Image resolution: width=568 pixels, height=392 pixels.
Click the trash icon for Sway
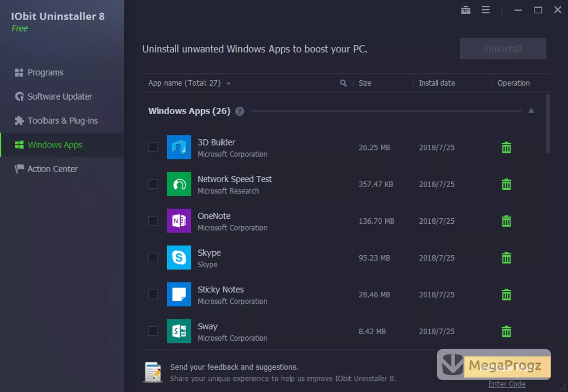pyautogui.click(x=506, y=331)
